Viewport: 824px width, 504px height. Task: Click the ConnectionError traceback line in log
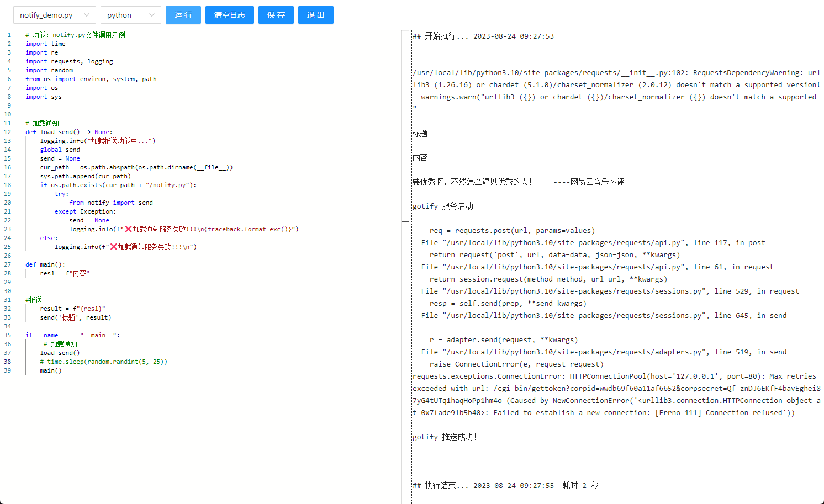552,376
